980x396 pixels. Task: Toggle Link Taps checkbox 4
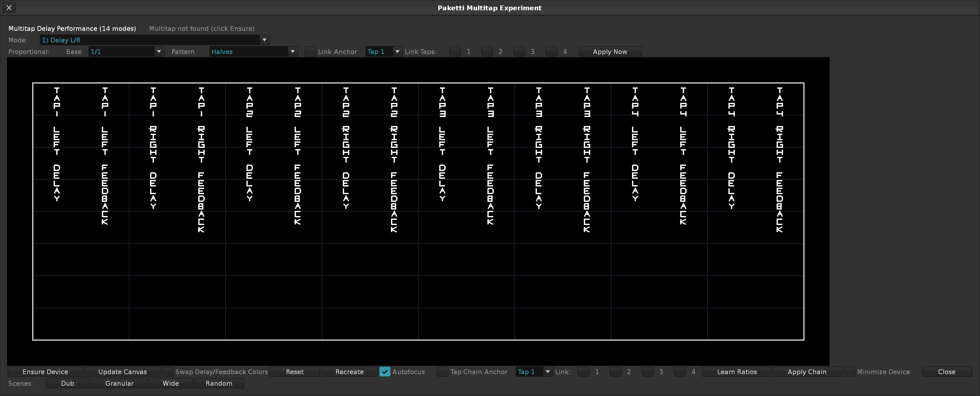(x=551, y=52)
